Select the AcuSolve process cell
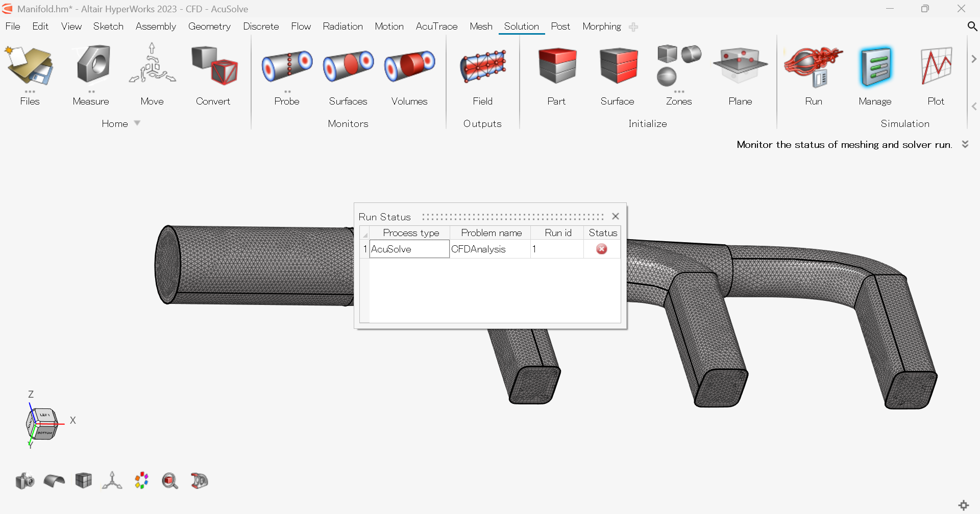 (x=409, y=249)
